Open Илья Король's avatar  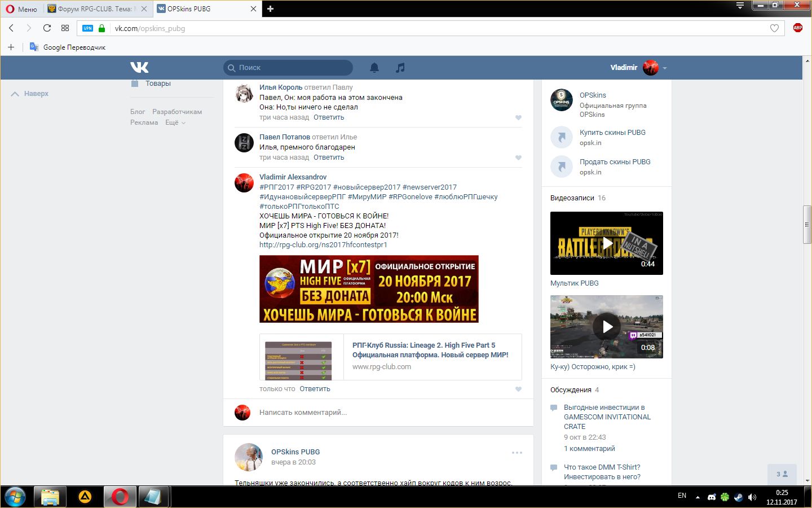pos(244,93)
